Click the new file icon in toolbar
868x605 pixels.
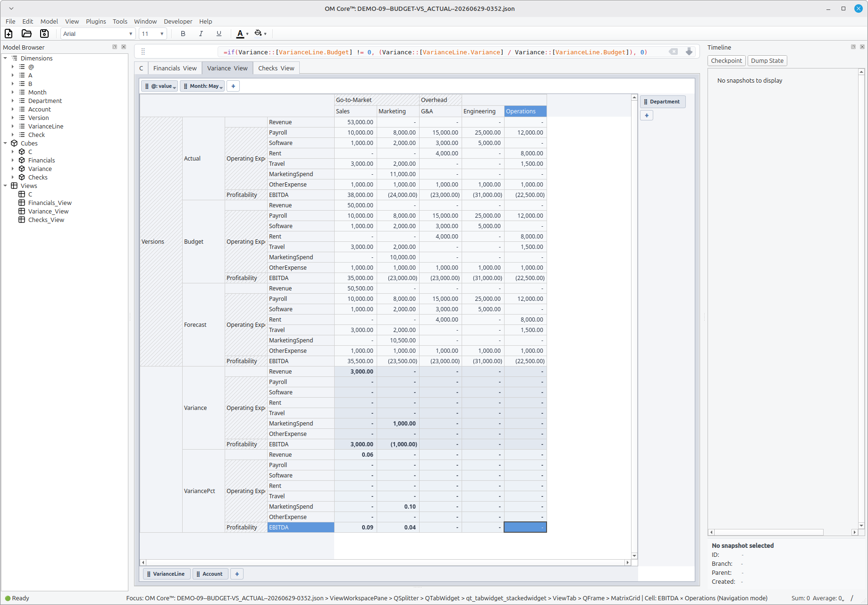pyautogui.click(x=8, y=34)
